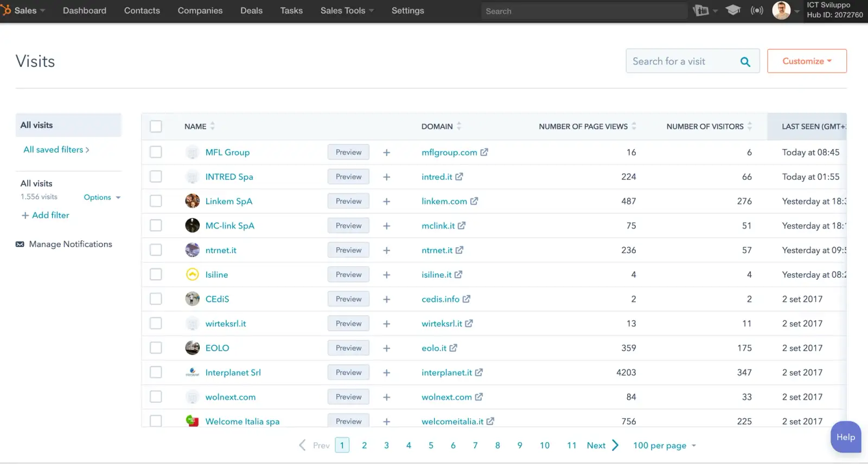The width and height of the screenshot is (868, 464).
Task: Open eolo.it external link icon
Action: (x=454, y=348)
